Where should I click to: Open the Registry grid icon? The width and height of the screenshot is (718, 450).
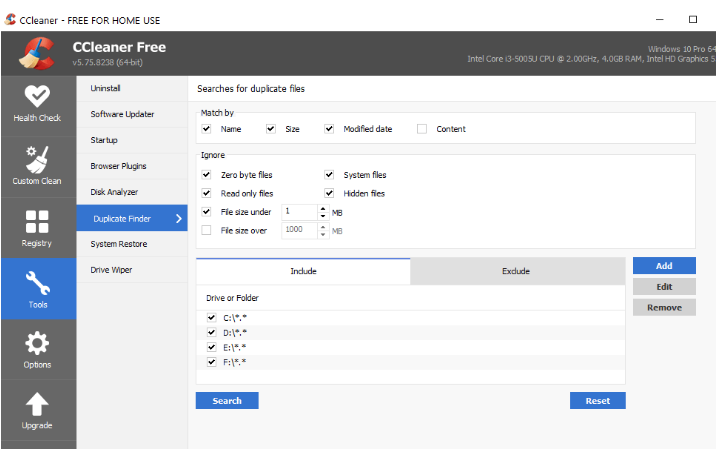pyautogui.click(x=37, y=222)
